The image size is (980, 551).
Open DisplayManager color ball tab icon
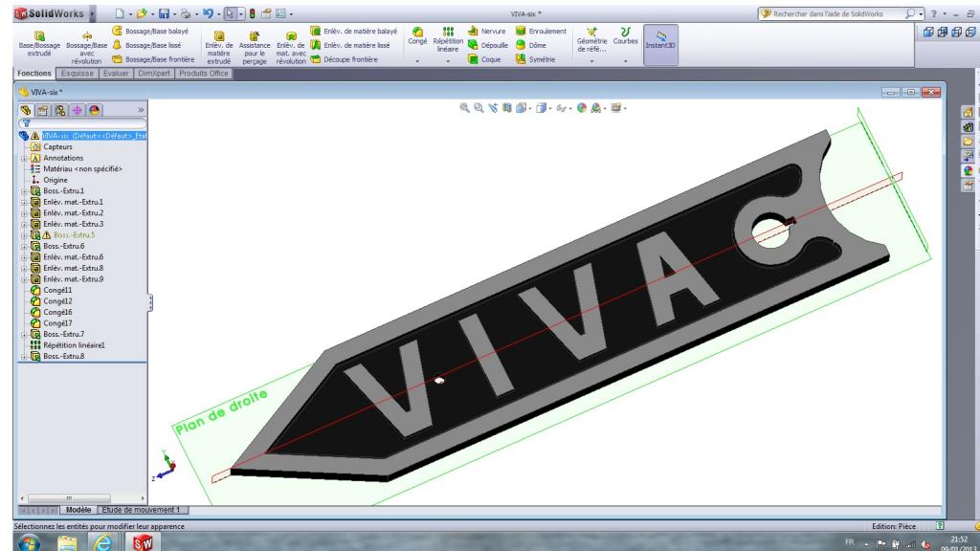pyautogui.click(x=95, y=110)
